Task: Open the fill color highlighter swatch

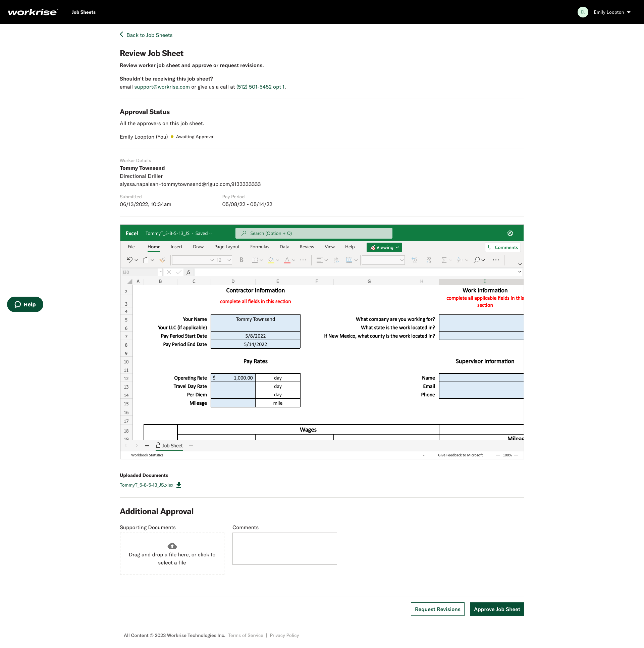Action: point(271,260)
